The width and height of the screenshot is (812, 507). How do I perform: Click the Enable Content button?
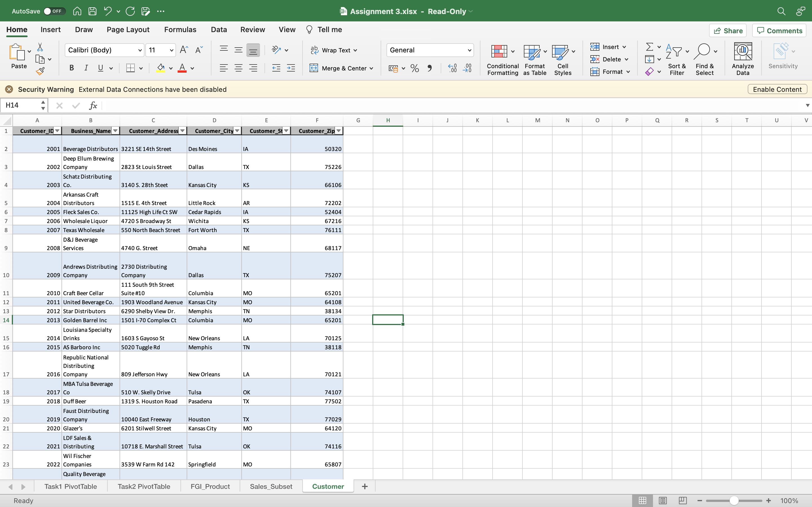coord(777,89)
